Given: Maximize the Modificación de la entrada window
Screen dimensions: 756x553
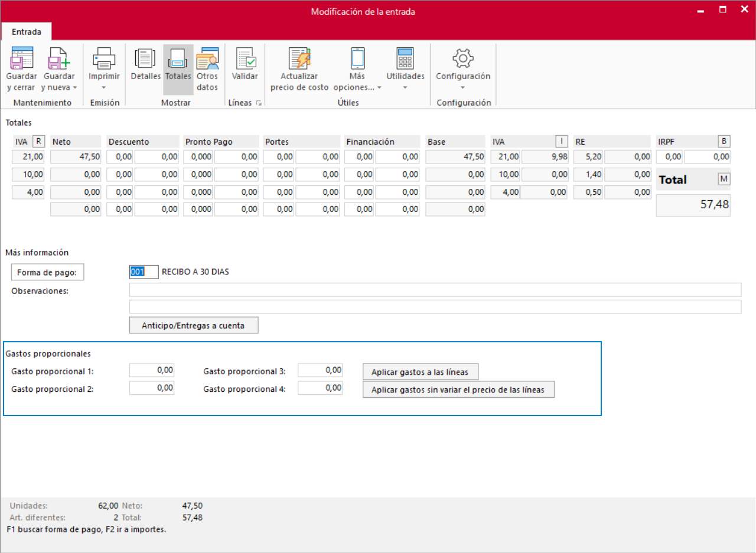Looking at the screenshot, I should pyautogui.click(x=722, y=11).
